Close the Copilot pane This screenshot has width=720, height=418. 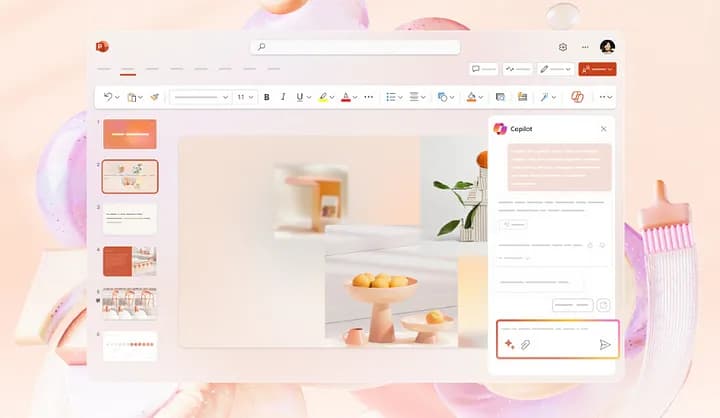pyautogui.click(x=603, y=129)
